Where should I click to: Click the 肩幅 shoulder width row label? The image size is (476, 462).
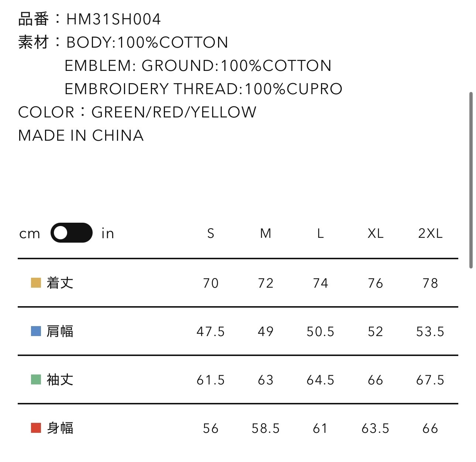point(60,331)
